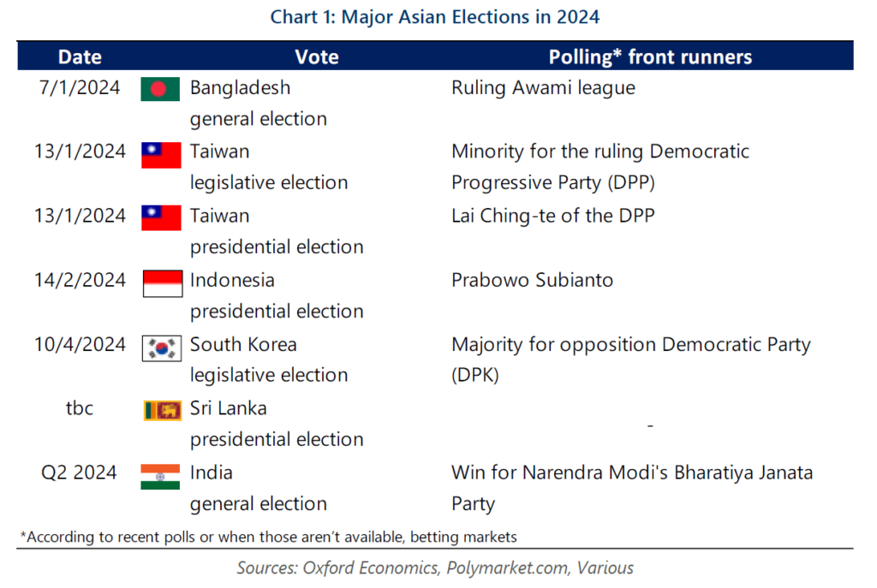877x588 pixels.
Task: Click the 10/4/2024 date cell
Action: tap(80, 344)
